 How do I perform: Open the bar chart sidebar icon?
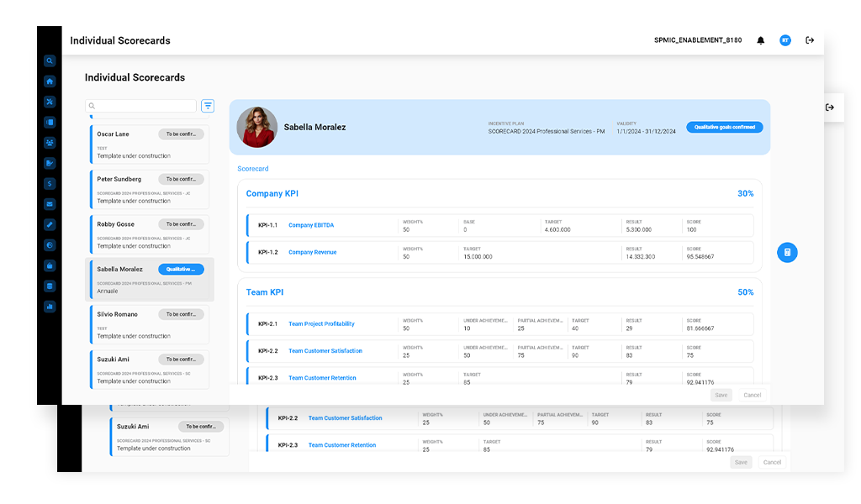tap(50, 307)
